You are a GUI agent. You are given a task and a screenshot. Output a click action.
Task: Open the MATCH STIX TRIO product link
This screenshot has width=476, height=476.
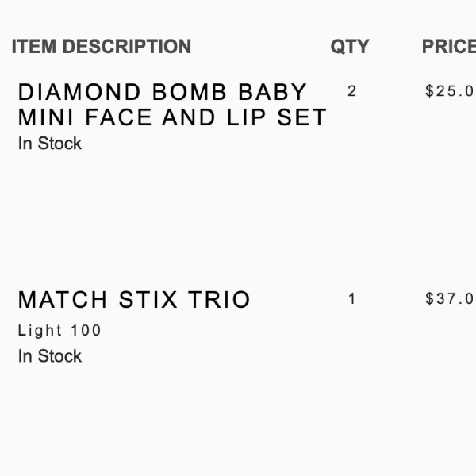click(134, 300)
